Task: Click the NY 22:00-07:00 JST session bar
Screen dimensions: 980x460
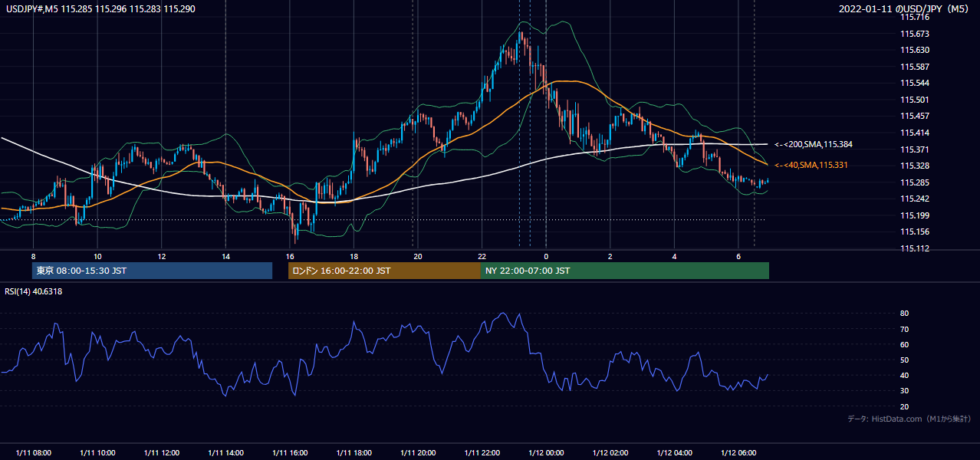Action: pos(625,271)
